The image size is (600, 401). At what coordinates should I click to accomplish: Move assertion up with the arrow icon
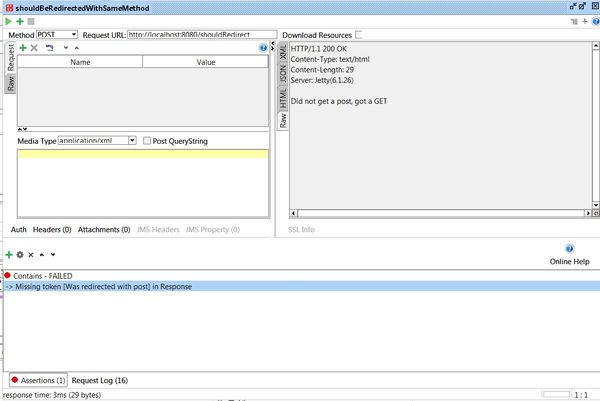coord(41,255)
